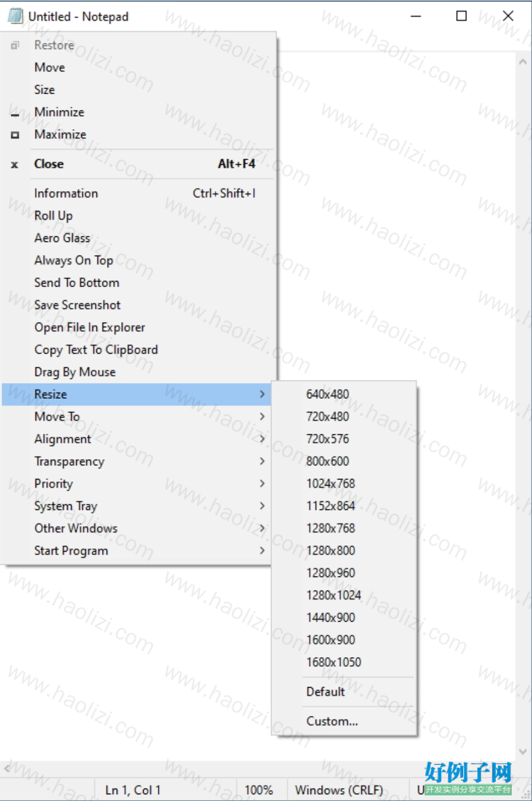
Task: Pick 800x600 window size
Action: [344, 461]
